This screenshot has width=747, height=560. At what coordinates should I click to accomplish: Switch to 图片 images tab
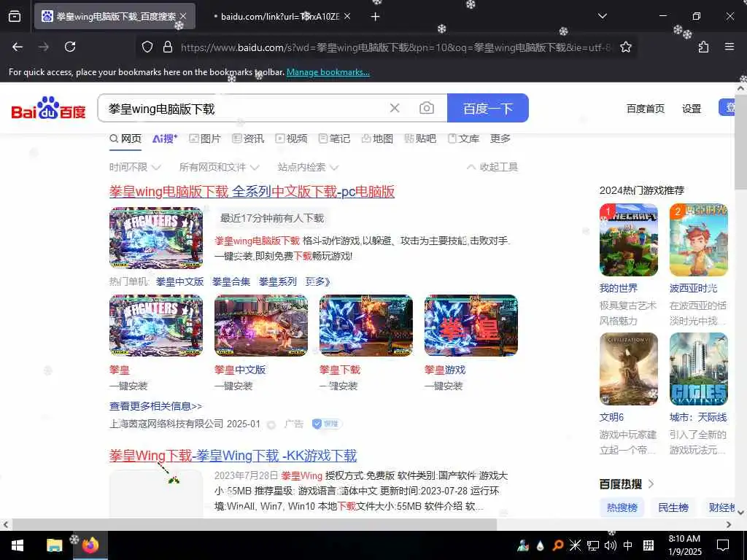(x=205, y=139)
